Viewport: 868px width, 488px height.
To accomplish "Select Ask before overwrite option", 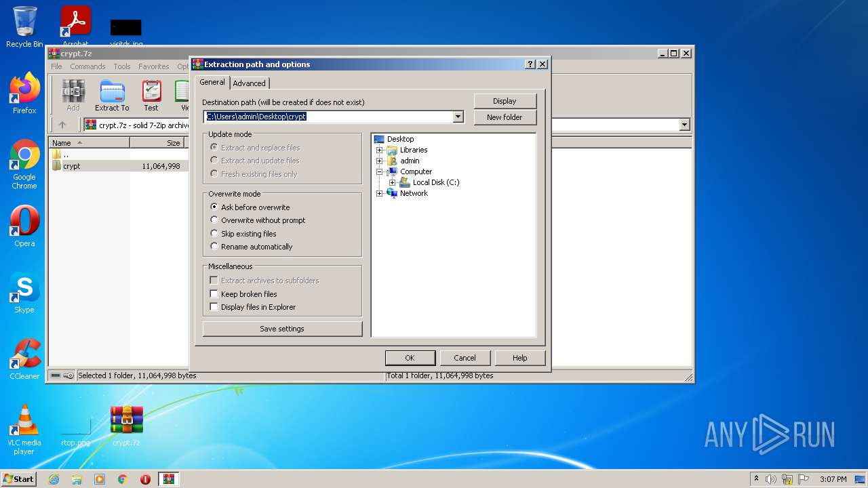I will [250, 207].
